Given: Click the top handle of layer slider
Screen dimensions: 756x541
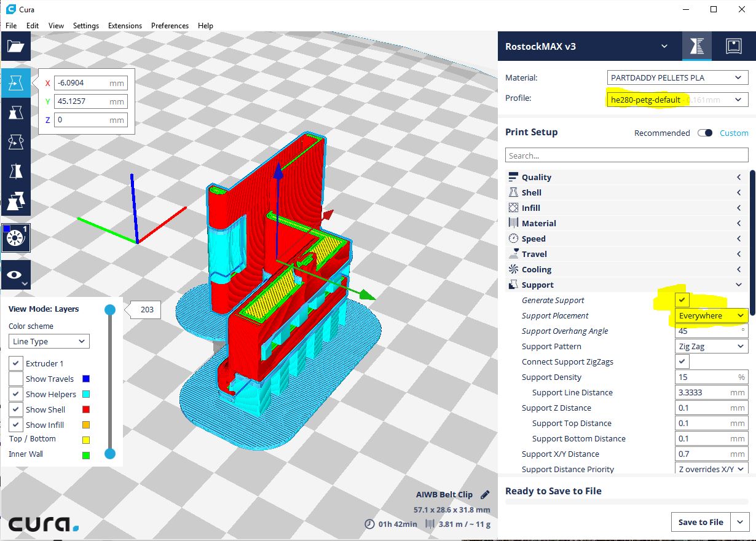Looking at the screenshot, I should 110,310.
